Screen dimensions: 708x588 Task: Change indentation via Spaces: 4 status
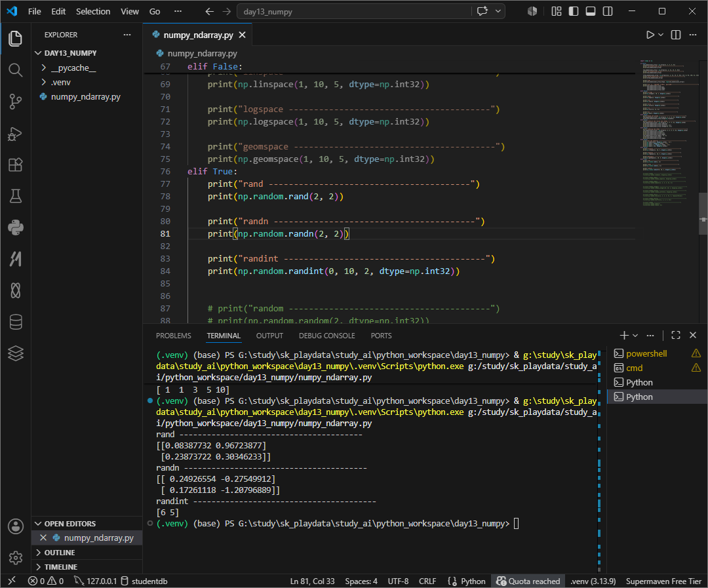pyautogui.click(x=361, y=581)
